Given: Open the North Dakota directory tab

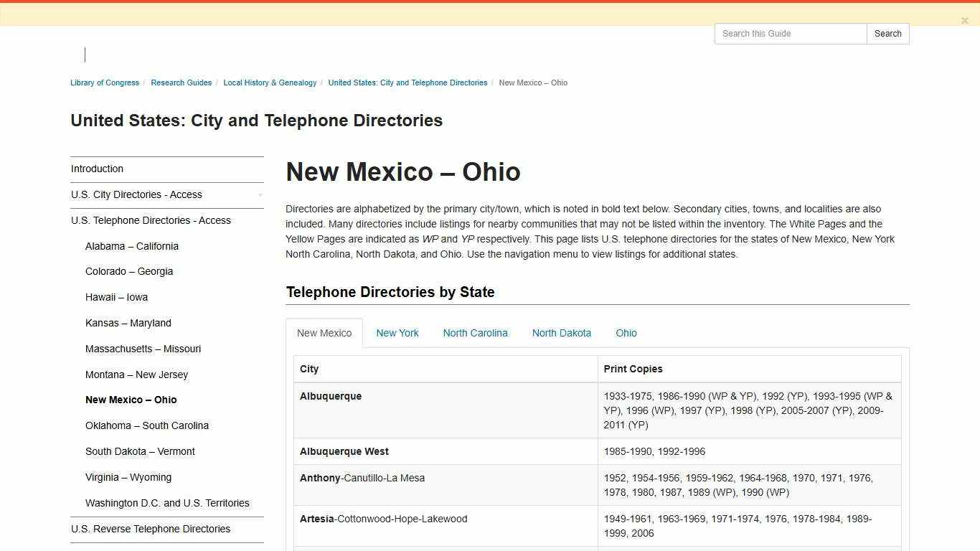Looking at the screenshot, I should tap(562, 333).
